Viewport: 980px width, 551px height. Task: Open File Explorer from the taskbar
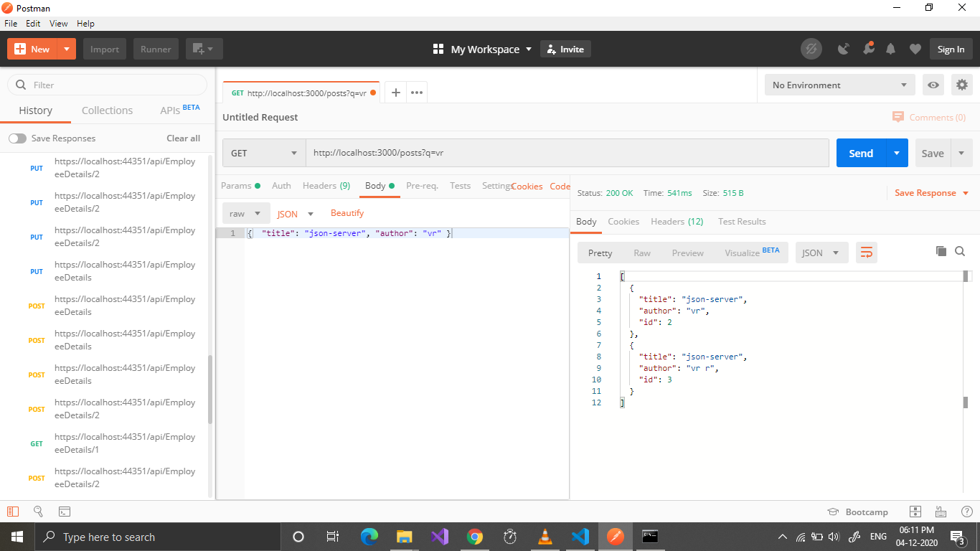tap(405, 537)
